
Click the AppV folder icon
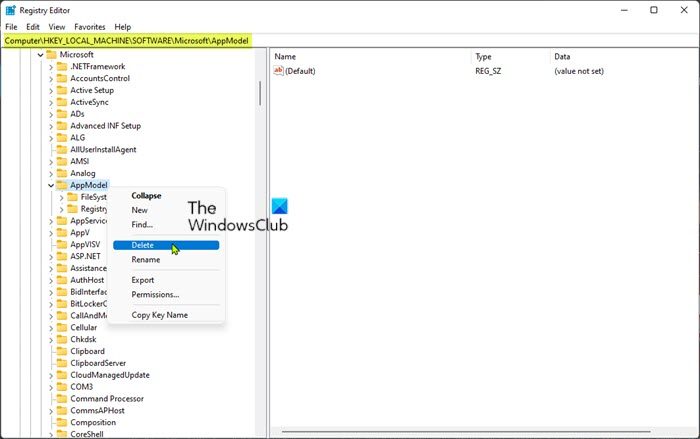click(x=62, y=232)
